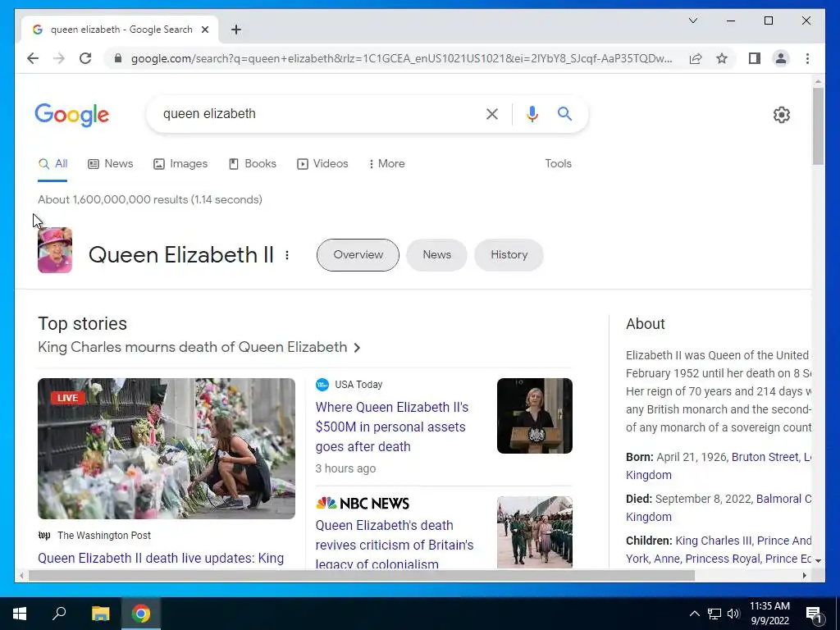Submit search with the magnifier icon

point(564,113)
